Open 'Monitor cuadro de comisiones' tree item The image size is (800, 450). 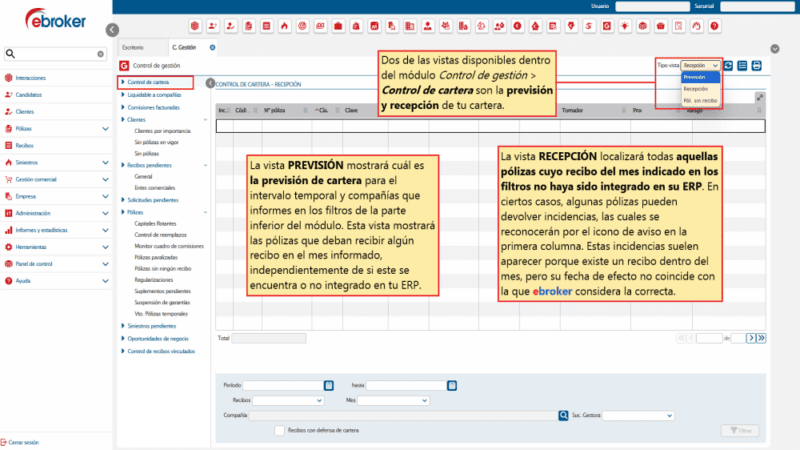point(169,246)
